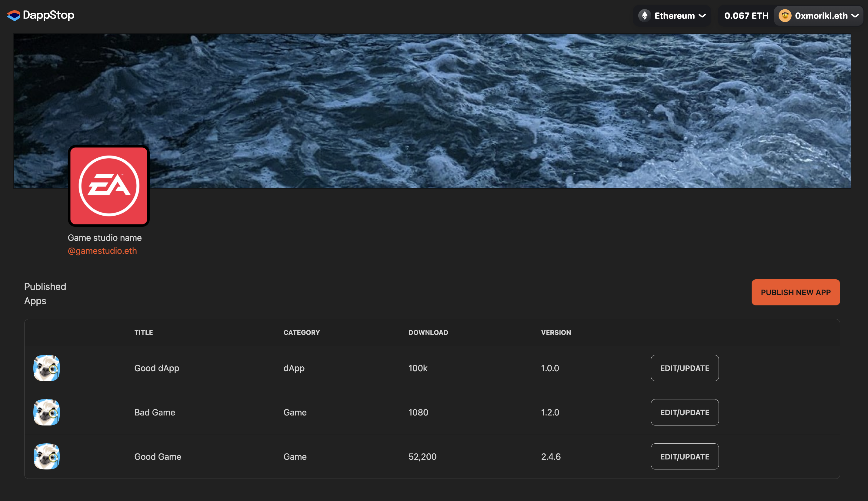Select the Good dApp title
This screenshot has width=868, height=501.
pos(156,368)
